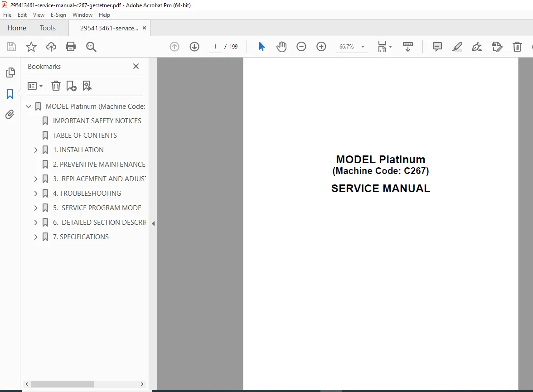This screenshot has height=392, width=533.
Task: Open the zoom level dropdown arrow
Action: (x=363, y=47)
